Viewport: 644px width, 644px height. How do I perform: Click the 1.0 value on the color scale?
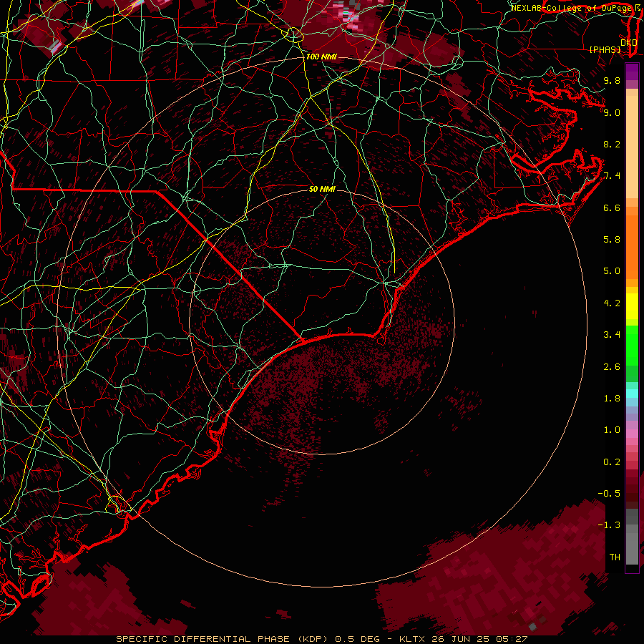tap(612, 430)
